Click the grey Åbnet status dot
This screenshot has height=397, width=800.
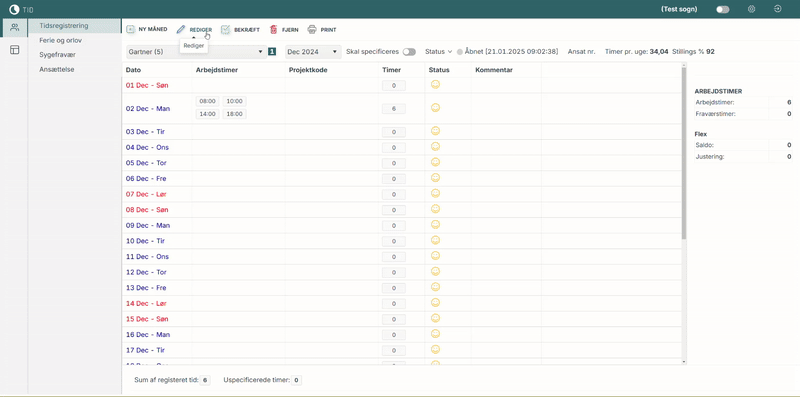(460, 52)
